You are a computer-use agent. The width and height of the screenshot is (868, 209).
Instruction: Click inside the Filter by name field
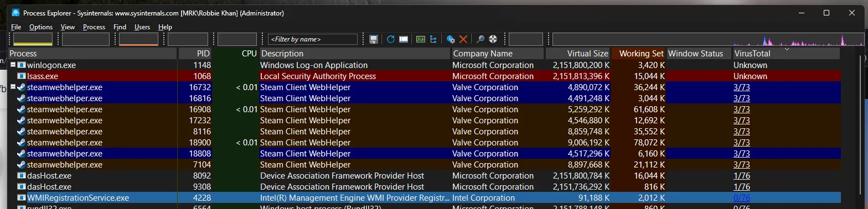tap(312, 39)
